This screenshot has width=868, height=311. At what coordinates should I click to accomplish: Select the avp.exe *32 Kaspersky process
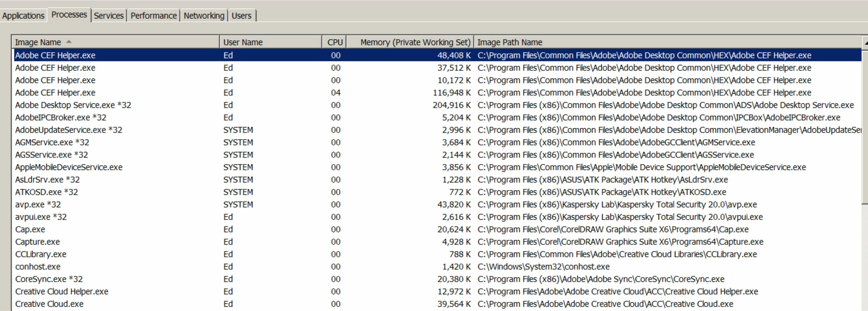(x=38, y=205)
